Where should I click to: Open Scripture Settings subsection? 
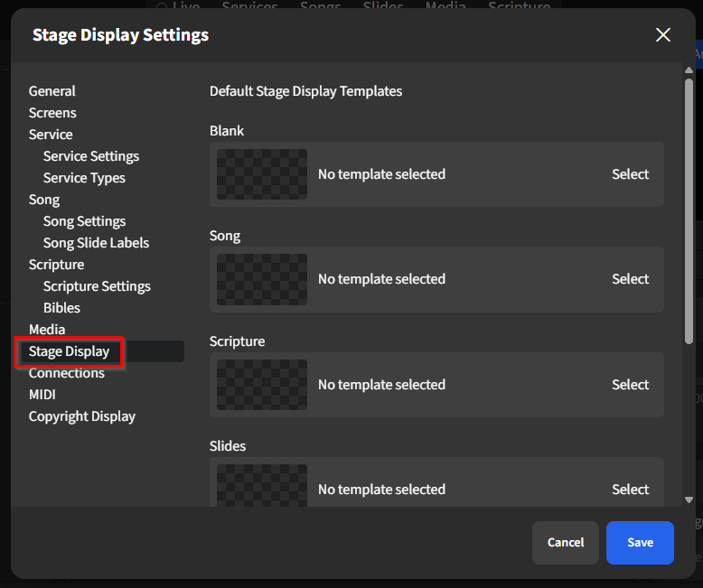tap(97, 286)
